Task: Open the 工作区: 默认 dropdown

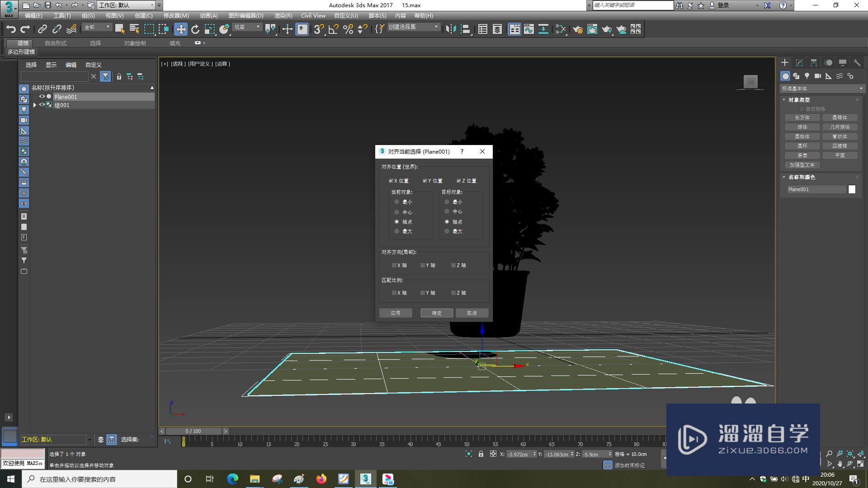Action: 126,5
